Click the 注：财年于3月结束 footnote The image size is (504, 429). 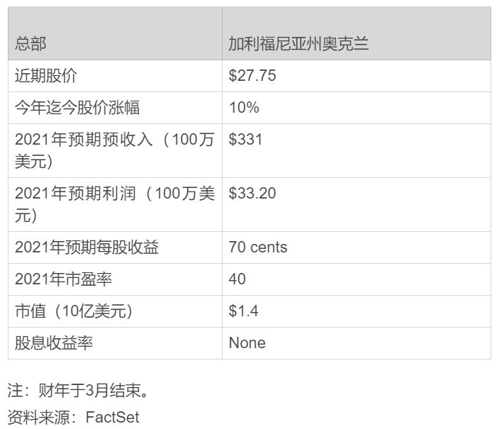(77, 391)
